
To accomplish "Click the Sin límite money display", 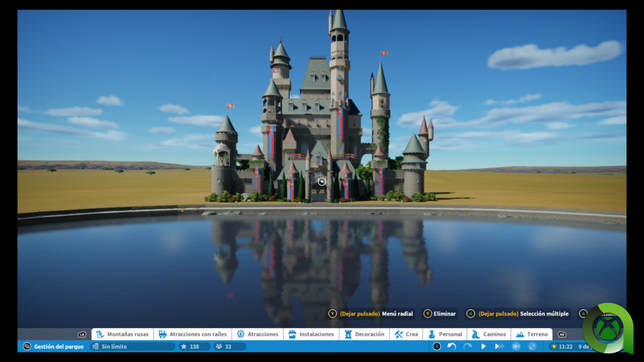I will (132, 346).
